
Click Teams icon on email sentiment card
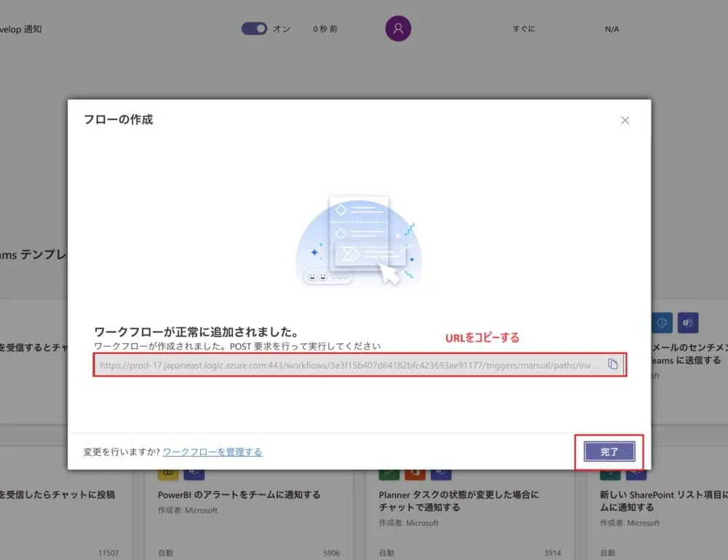coord(687,323)
